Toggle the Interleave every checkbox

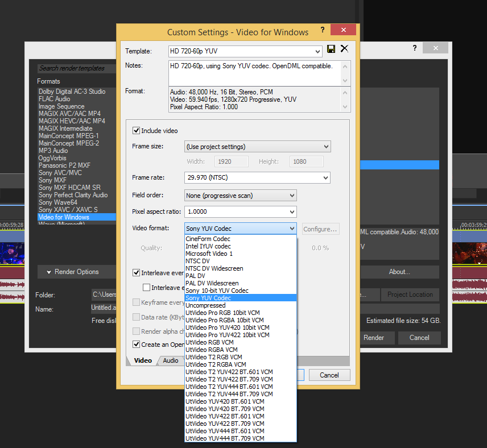pos(136,272)
